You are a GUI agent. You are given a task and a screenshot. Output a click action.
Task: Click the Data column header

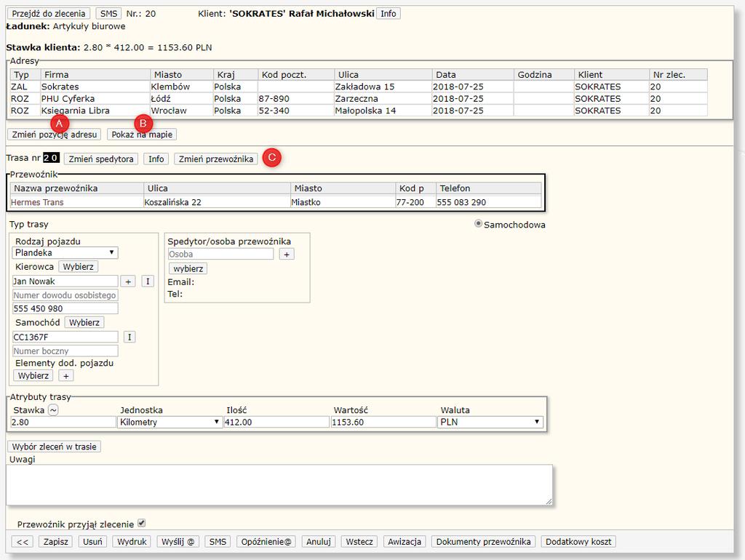(x=473, y=75)
